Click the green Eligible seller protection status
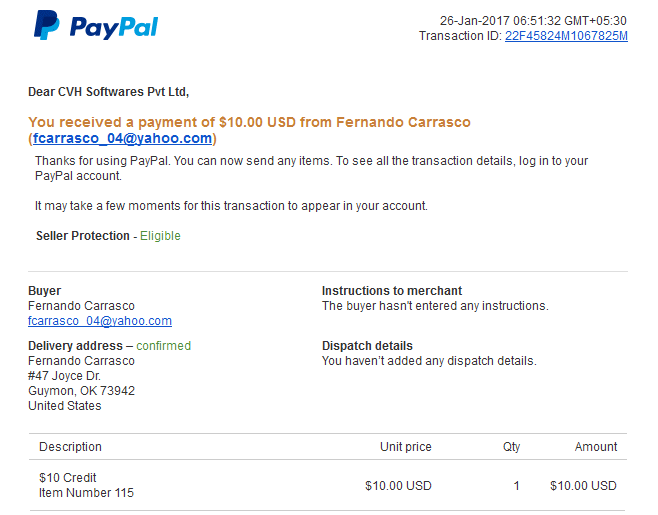The image size is (658, 515). click(x=160, y=236)
